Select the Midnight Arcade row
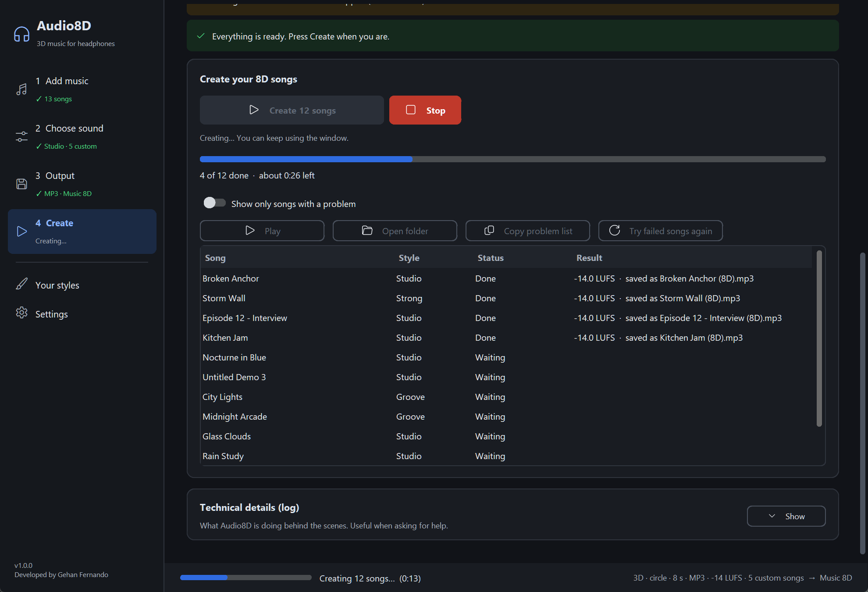 (x=506, y=417)
